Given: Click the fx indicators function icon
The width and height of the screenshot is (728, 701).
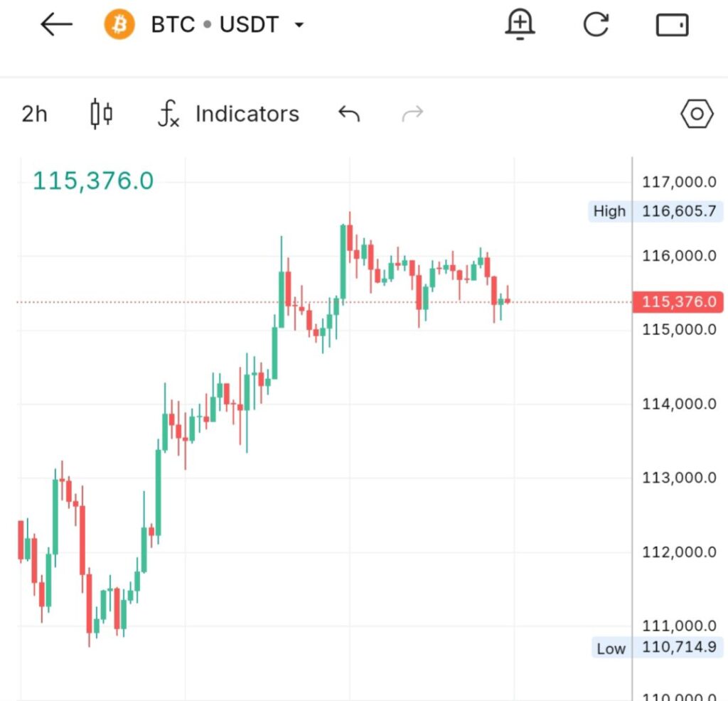Looking at the screenshot, I should [168, 114].
